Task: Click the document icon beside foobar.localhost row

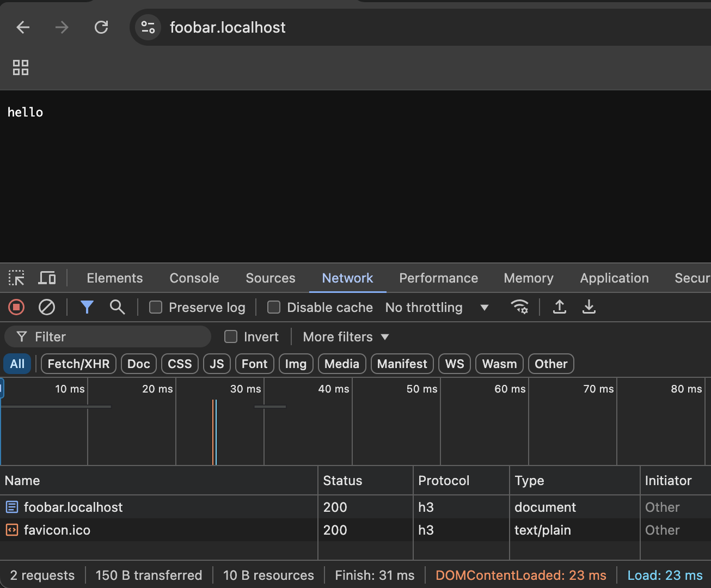Action: coord(12,507)
